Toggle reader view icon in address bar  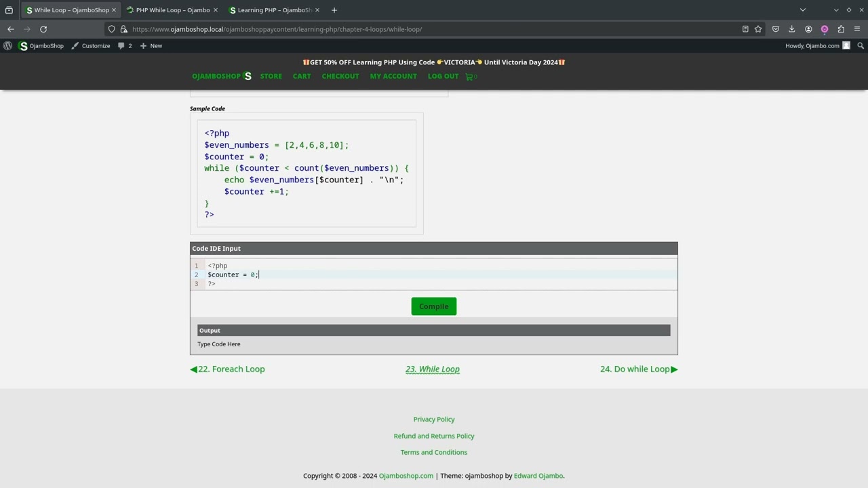coord(745,29)
